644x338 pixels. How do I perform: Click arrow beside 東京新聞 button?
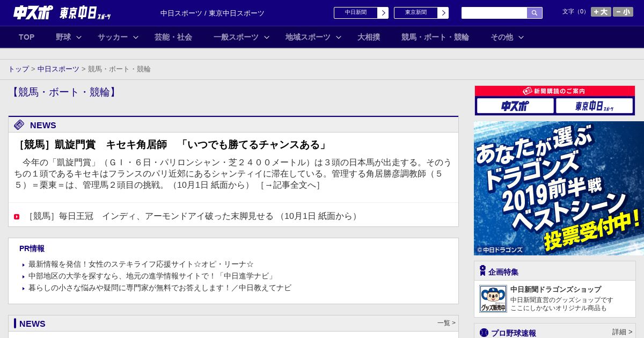(x=443, y=13)
